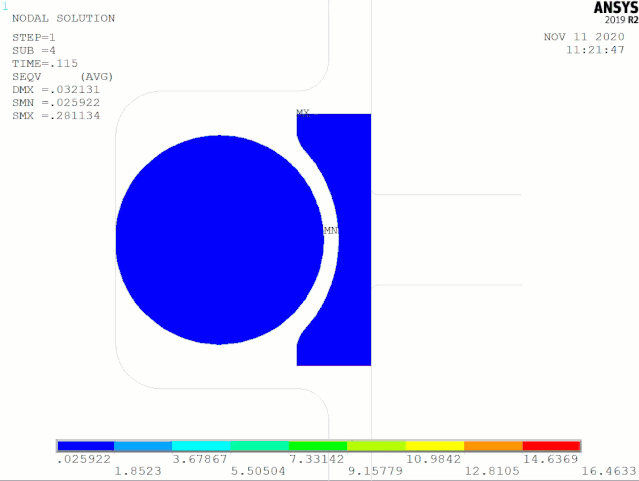Click the 'NOV 11 2020' date
The image size is (639, 481).
click(584, 37)
